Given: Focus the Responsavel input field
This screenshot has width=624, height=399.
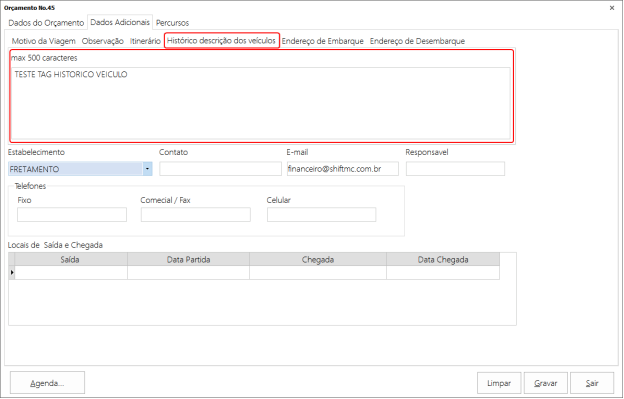Looking at the screenshot, I should coord(455,169).
